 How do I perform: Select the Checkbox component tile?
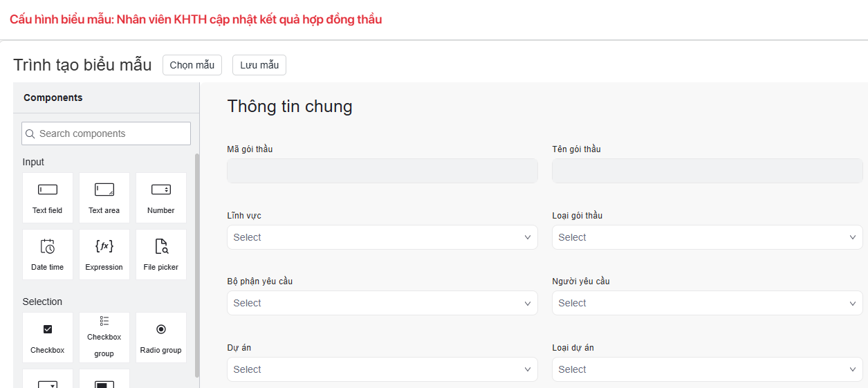[48, 338]
